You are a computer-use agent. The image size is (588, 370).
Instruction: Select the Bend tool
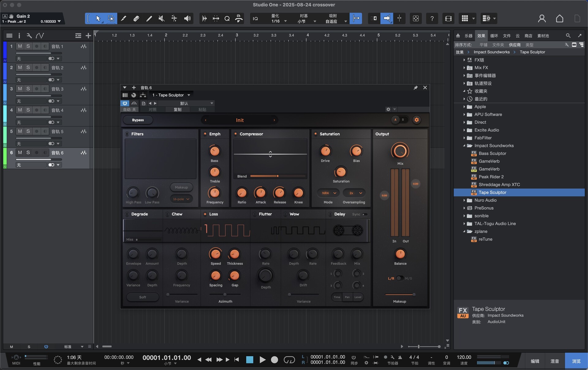click(174, 19)
